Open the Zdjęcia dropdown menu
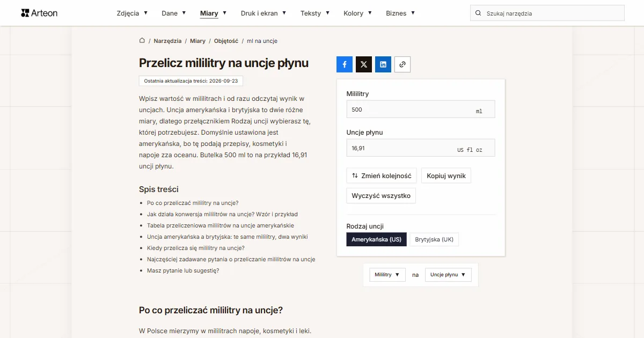The height and width of the screenshot is (338, 644). 132,13
